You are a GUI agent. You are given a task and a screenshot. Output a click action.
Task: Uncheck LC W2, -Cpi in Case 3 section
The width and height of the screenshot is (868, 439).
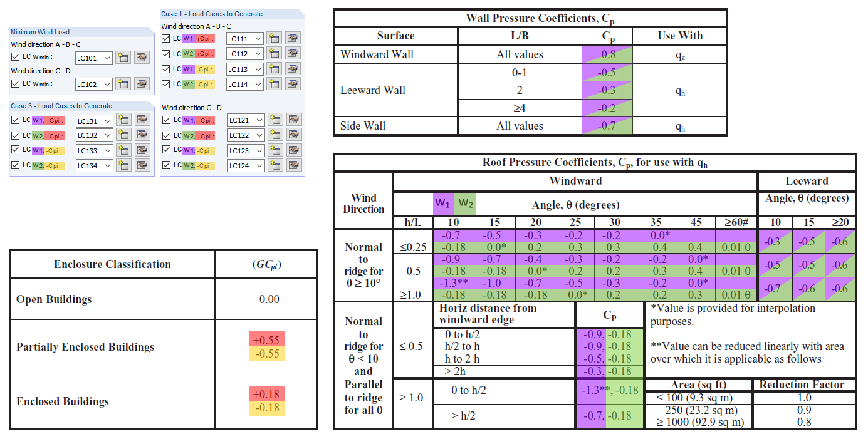pyautogui.click(x=15, y=165)
